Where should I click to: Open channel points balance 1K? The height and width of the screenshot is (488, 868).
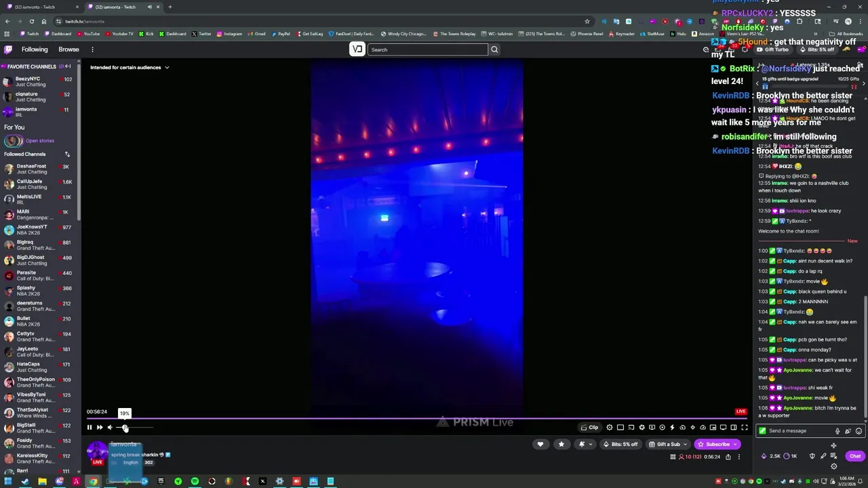pos(790,456)
